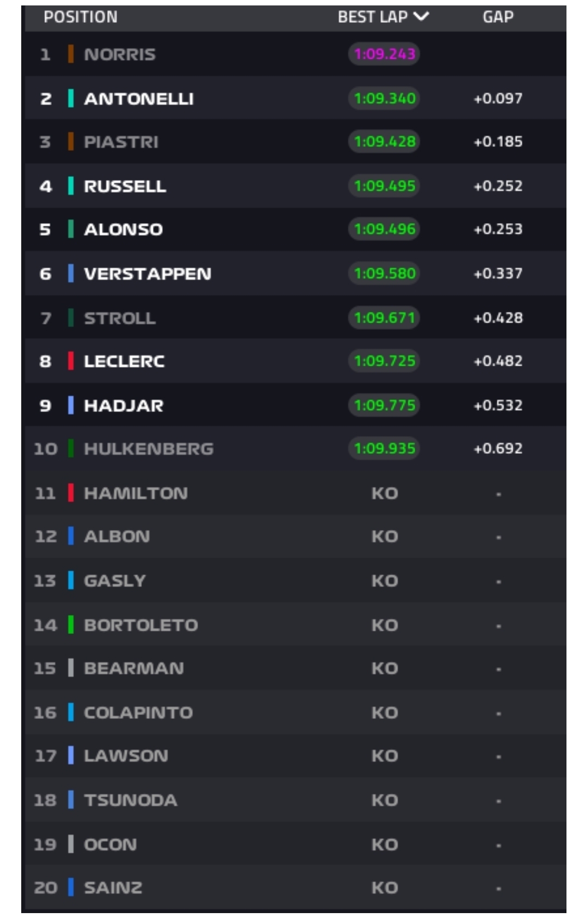Select the POSITION column header

point(81,17)
